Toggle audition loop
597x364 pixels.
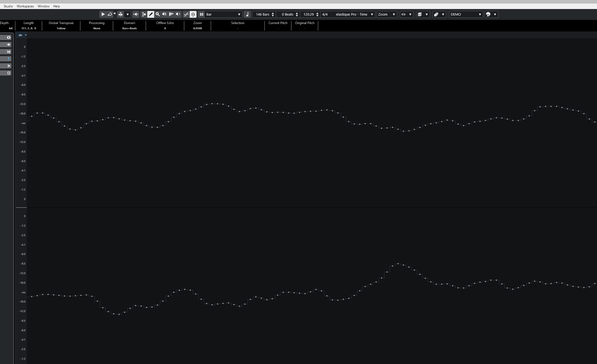110,14
